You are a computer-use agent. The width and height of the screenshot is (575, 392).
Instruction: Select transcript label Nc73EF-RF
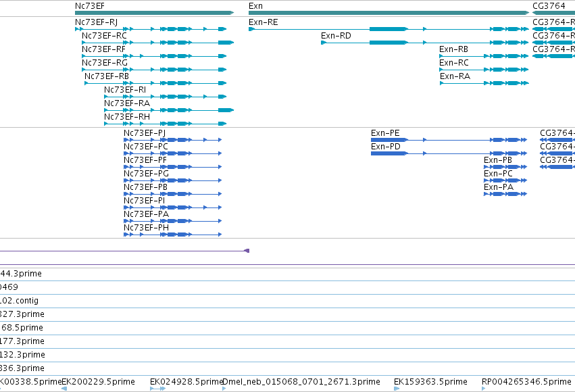click(103, 49)
